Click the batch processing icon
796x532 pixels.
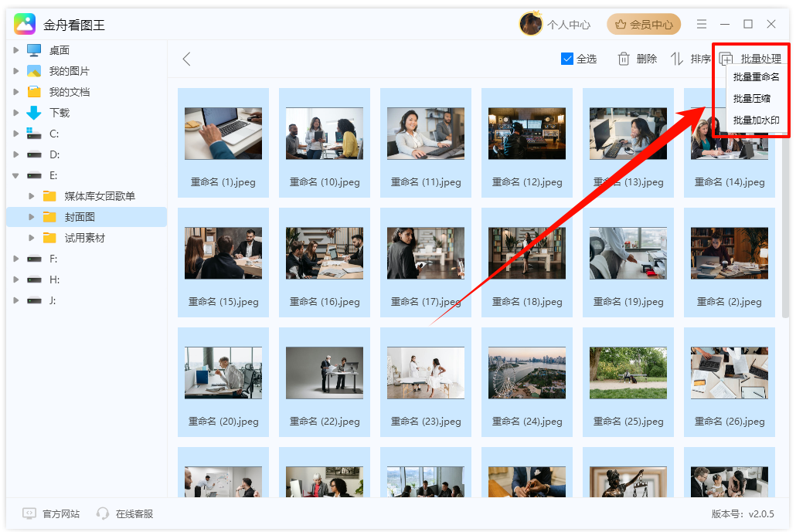tap(726, 59)
